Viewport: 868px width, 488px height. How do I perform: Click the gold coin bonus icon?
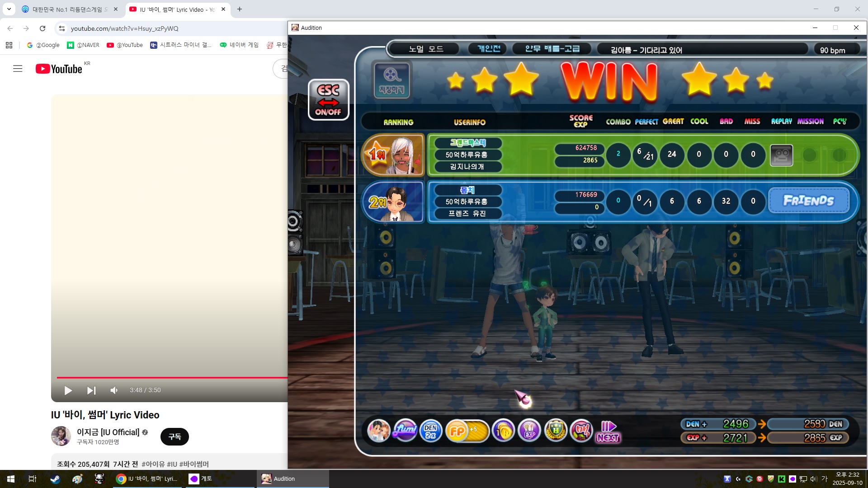[503, 431]
